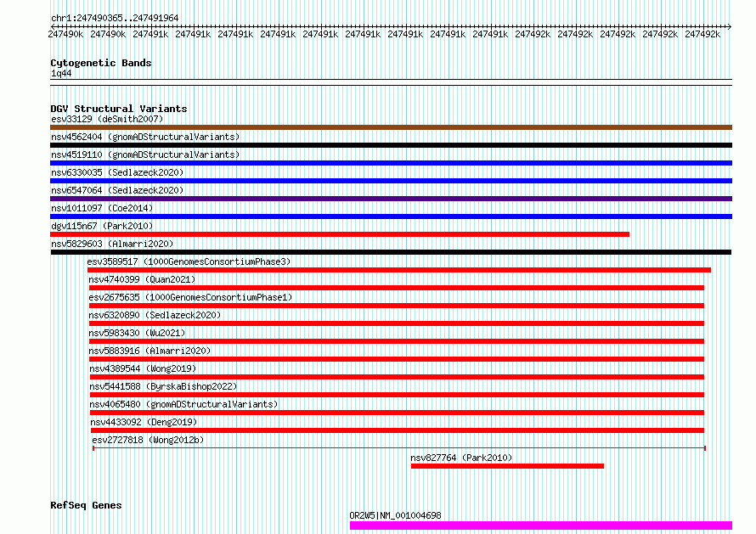Select the brown esv33129 variant bar

point(391,127)
